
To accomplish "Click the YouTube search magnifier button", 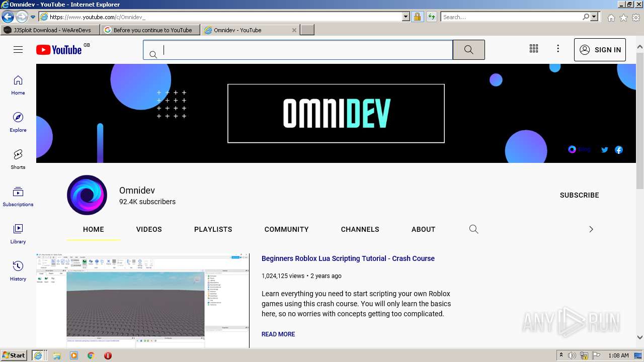I will click(x=468, y=50).
